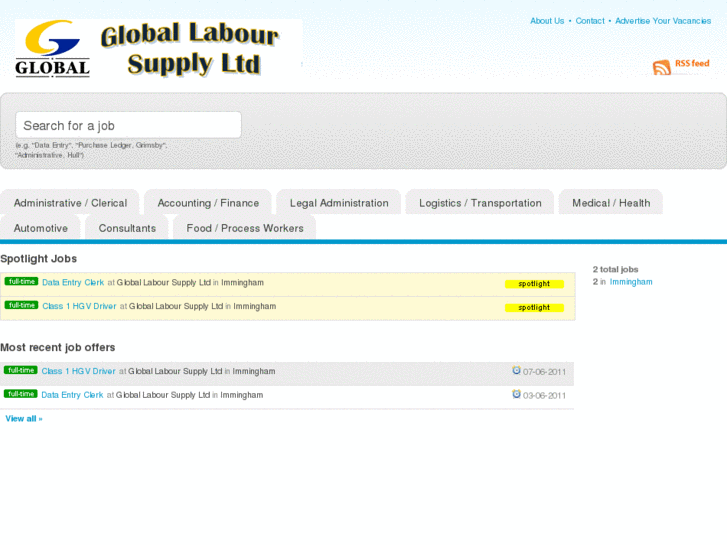This screenshot has height=545, width=727.
Task: Click the date 07-06-2011
Action: pos(544,372)
